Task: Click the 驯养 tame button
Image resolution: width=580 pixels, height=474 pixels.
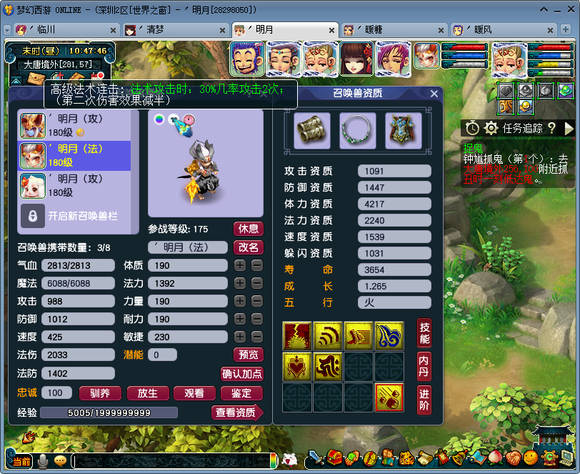Action: pos(100,393)
